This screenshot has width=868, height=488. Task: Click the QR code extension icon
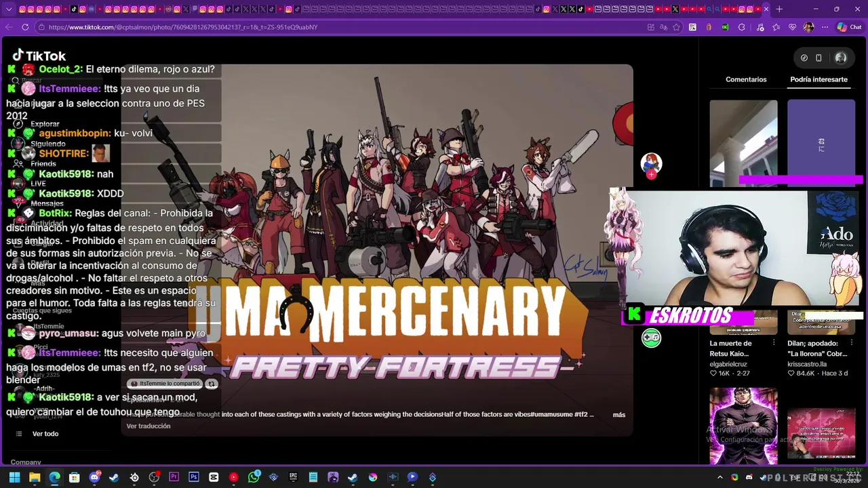(692, 27)
